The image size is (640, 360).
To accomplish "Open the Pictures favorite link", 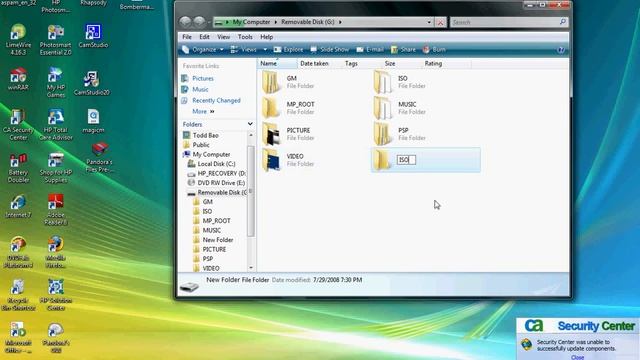I will tap(198, 78).
